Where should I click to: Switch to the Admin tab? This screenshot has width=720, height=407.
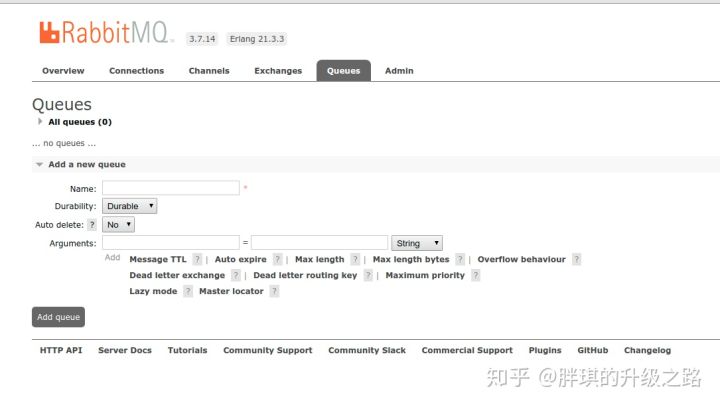pos(399,71)
